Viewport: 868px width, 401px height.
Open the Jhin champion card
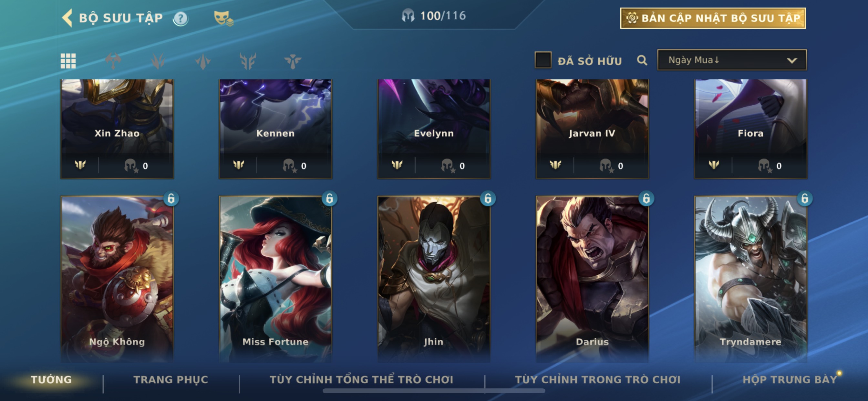[x=434, y=279]
